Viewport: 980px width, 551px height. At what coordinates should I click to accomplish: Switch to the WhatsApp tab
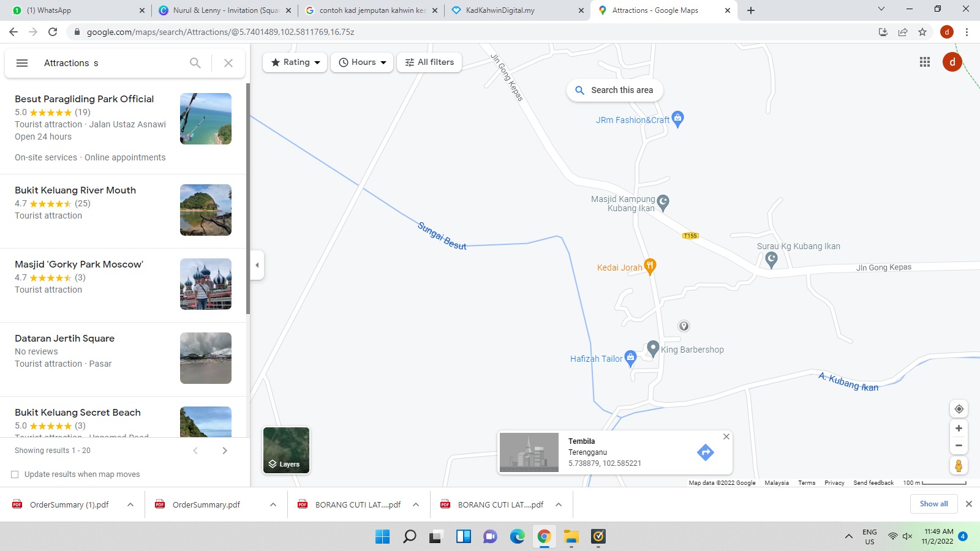[73, 10]
